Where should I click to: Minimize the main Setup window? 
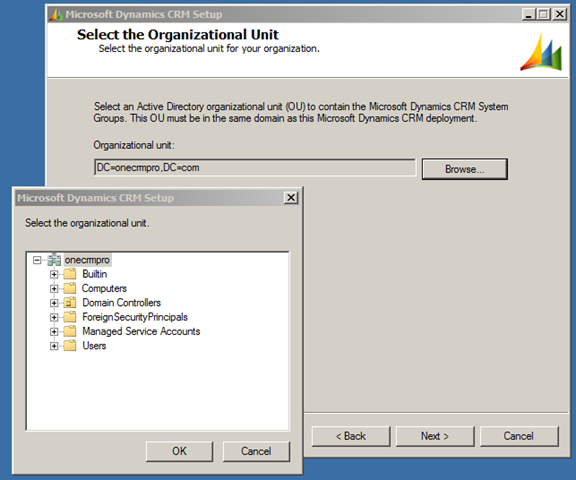tap(529, 14)
